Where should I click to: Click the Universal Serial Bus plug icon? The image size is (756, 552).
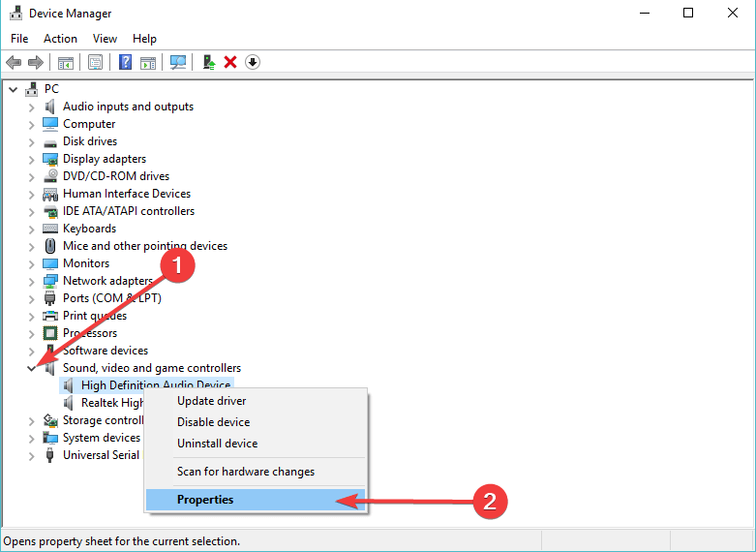point(49,455)
